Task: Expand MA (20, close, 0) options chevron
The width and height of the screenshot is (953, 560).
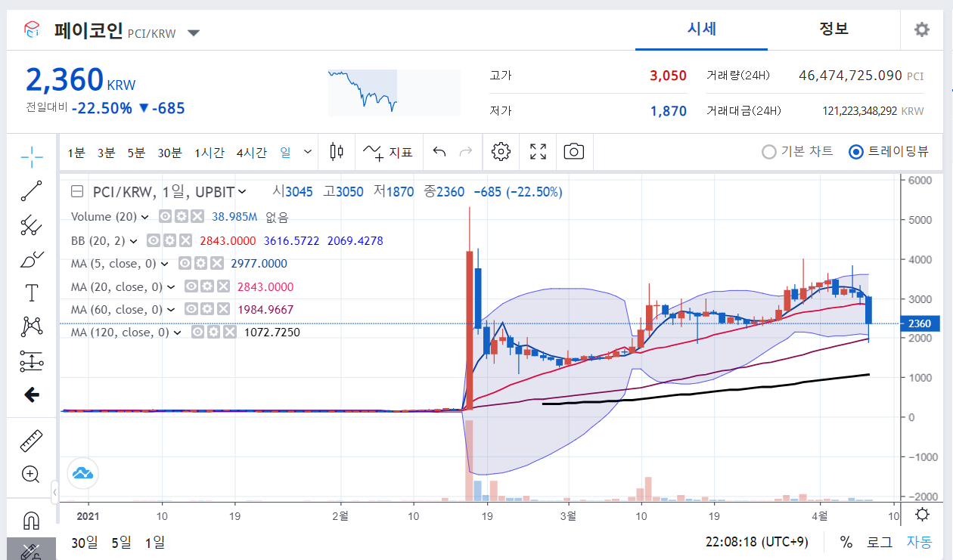Action: click(x=171, y=287)
